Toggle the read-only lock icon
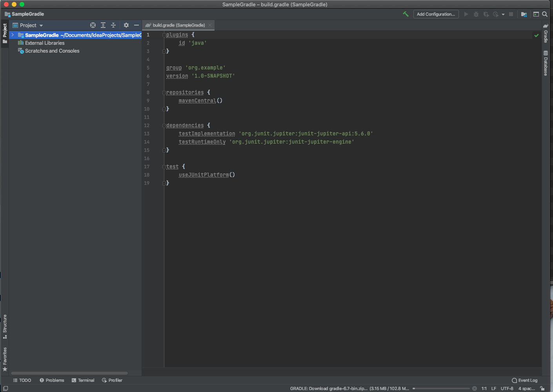This screenshot has height=392, width=553. pyautogui.click(x=542, y=388)
